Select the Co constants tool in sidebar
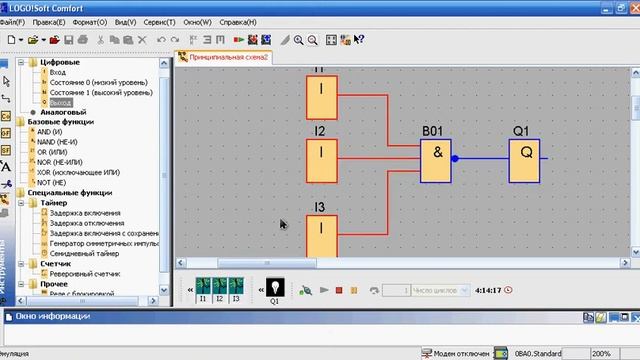The image size is (640, 360). [x=5, y=116]
